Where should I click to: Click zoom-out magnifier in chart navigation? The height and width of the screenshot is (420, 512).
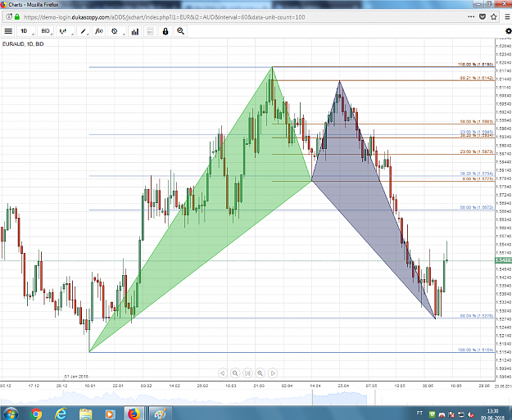coord(235,373)
